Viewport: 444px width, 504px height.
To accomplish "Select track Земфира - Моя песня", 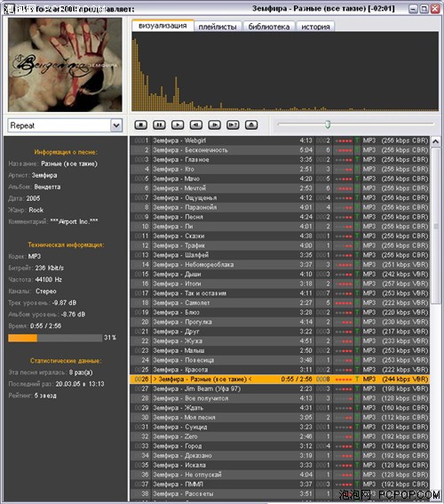I will pyautogui.click(x=280, y=417).
